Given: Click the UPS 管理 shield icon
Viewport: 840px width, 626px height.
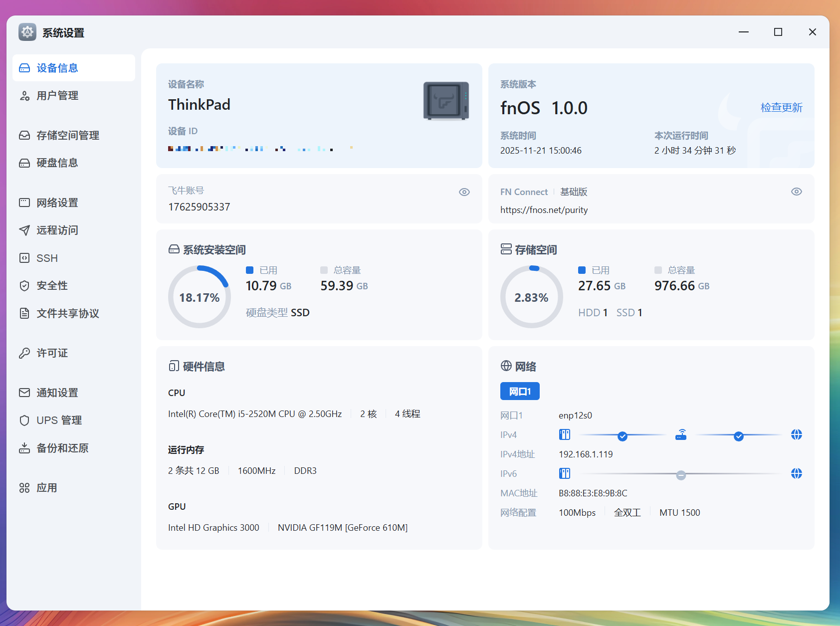Looking at the screenshot, I should point(24,420).
